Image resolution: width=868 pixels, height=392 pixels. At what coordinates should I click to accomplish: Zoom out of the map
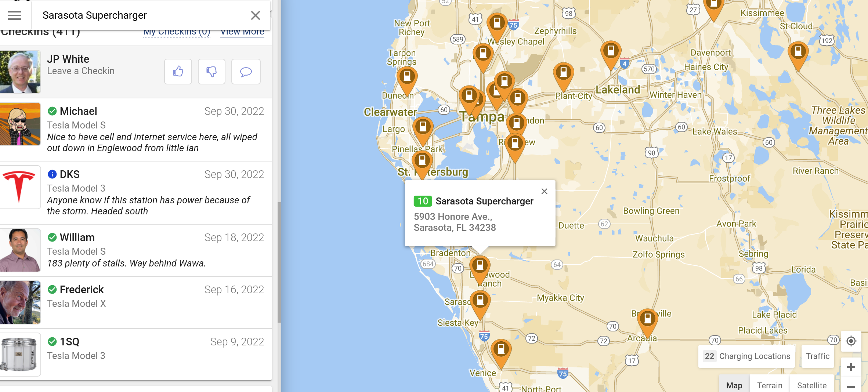click(x=851, y=386)
